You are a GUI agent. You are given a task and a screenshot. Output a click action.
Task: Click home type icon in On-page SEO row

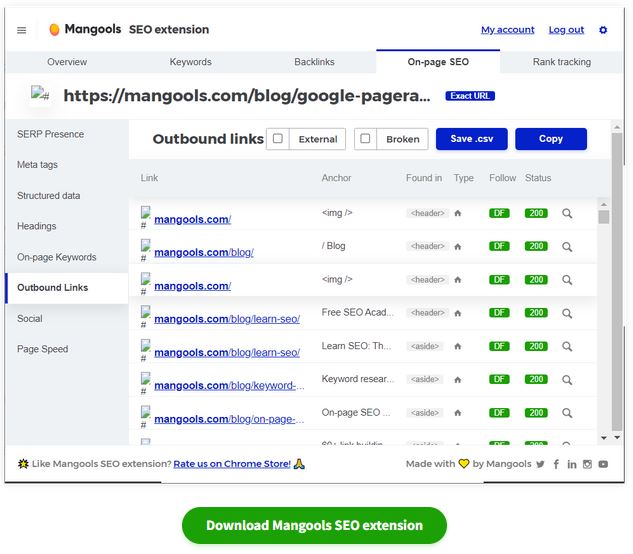pyautogui.click(x=457, y=413)
